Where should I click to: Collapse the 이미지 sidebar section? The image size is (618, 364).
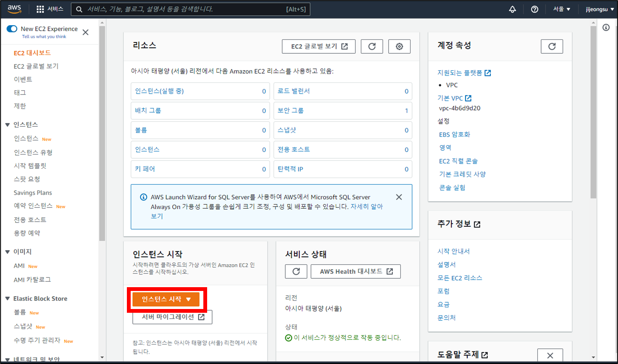coord(8,252)
